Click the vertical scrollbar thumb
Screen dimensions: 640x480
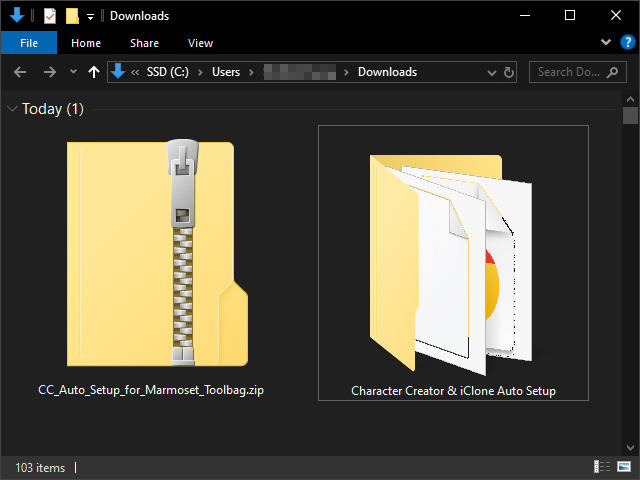[x=630, y=115]
